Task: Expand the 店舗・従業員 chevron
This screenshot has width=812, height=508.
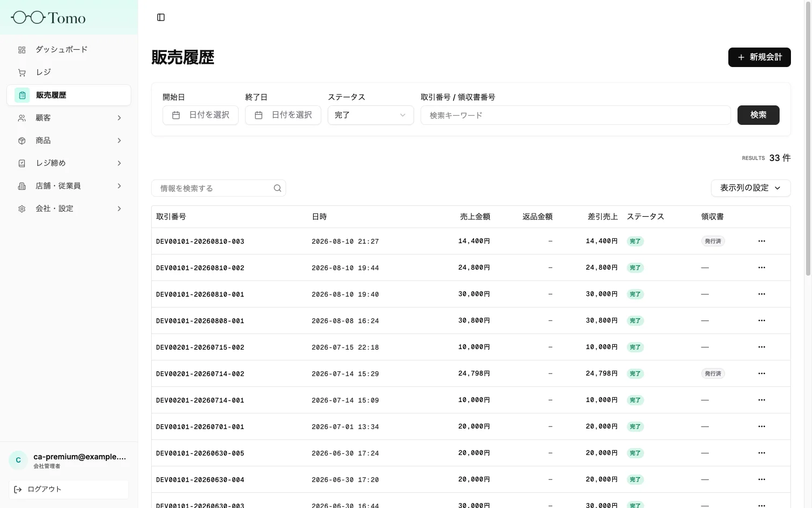Action: (119, 186)
